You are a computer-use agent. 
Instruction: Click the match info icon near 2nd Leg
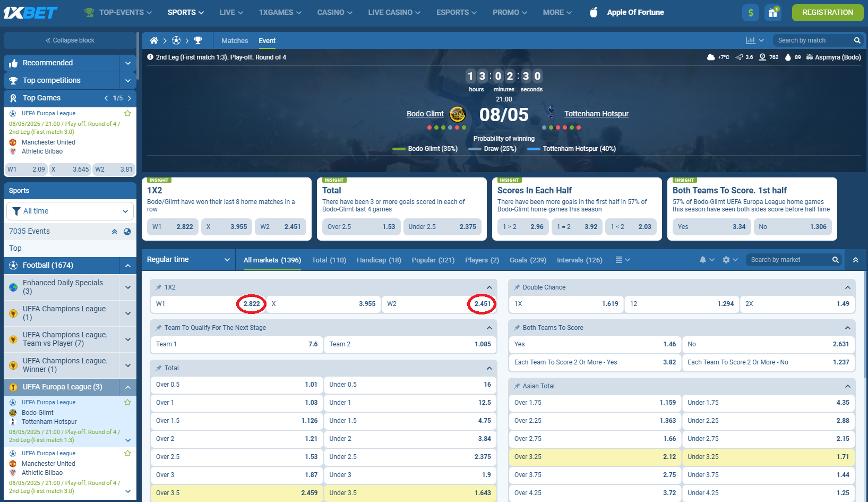point(150,57)
